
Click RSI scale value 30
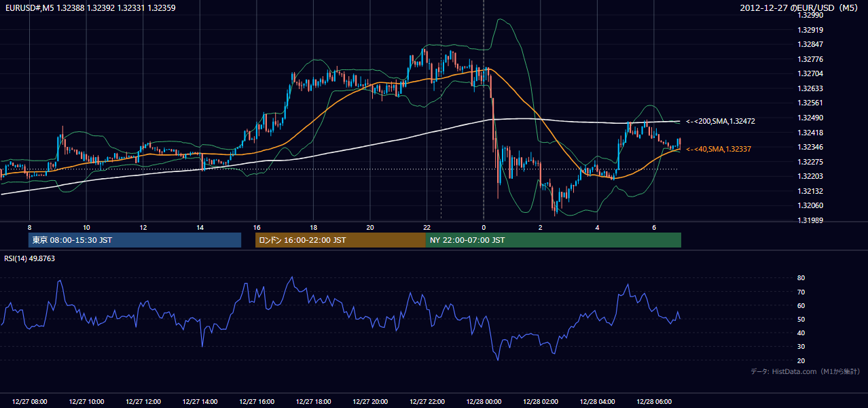pos(801,347)
